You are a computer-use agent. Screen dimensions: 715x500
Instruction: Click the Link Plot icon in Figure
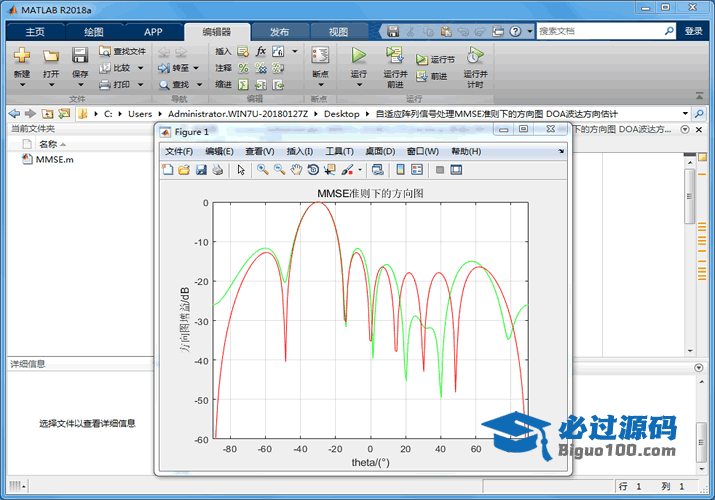[378, 170]
